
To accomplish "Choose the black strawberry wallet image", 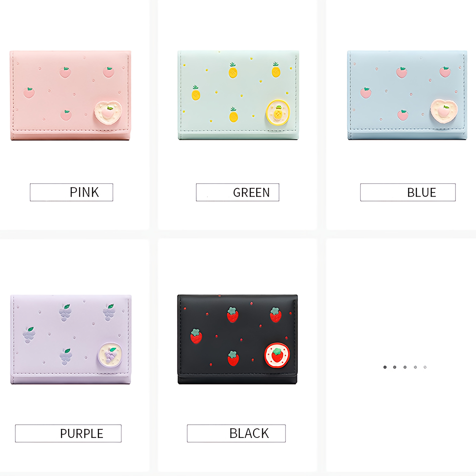I will (238, 339).
